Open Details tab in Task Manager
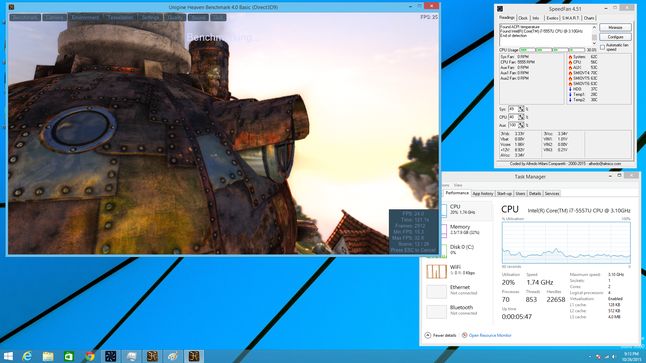The width and height of the screenshot is (646, 363). 535,193
